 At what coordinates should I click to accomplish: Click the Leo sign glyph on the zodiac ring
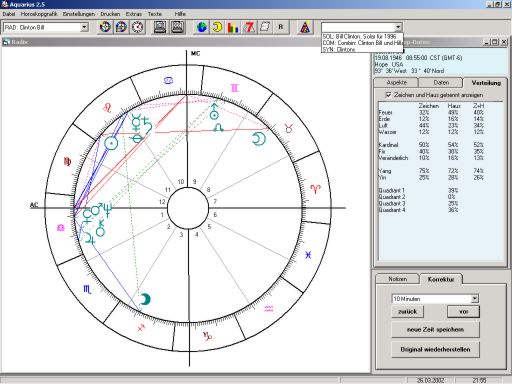(107, 108)
